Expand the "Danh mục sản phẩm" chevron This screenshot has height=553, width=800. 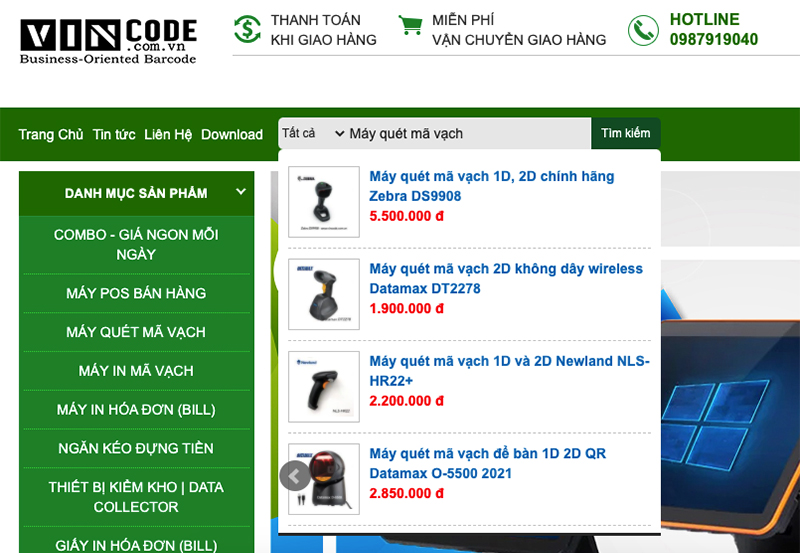coord(240,192)
